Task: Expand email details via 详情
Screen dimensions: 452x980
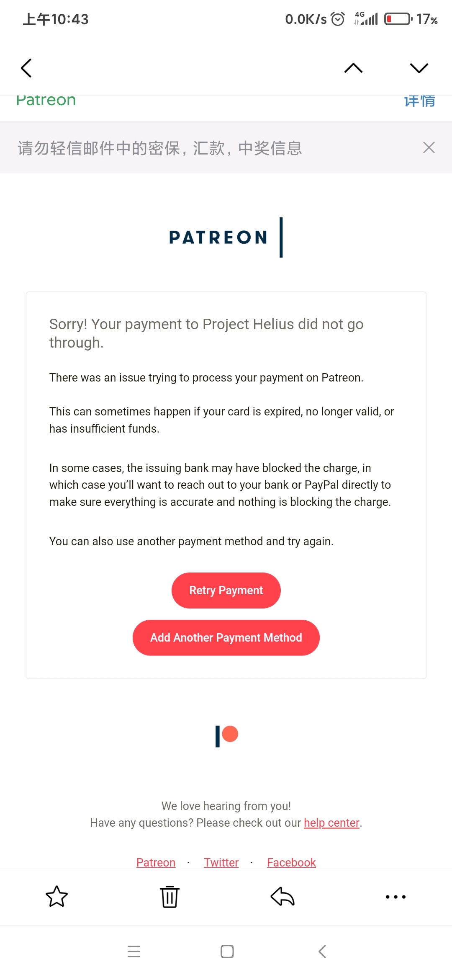Action: (x=420, y=101)
